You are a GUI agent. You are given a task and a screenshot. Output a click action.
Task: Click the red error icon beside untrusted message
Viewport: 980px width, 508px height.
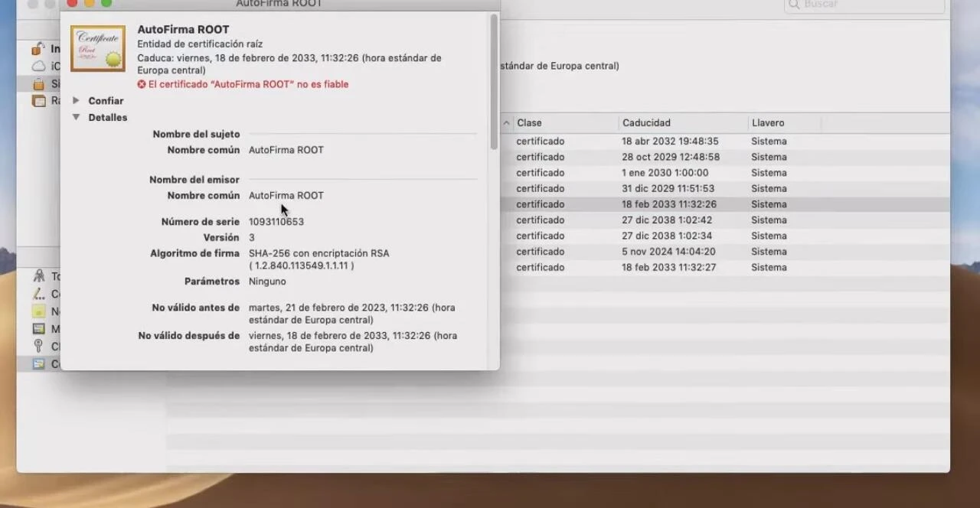[142, 84]
